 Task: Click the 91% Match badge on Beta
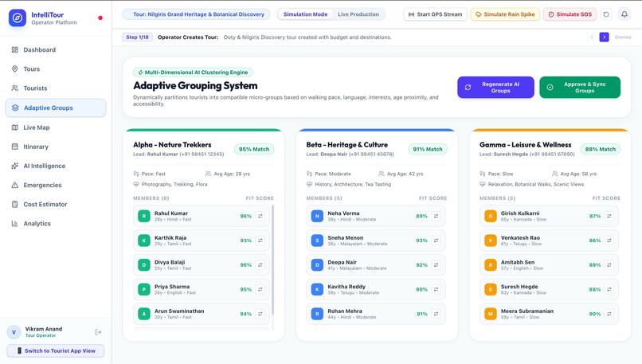pyautogui.click(x=428, y=150)
